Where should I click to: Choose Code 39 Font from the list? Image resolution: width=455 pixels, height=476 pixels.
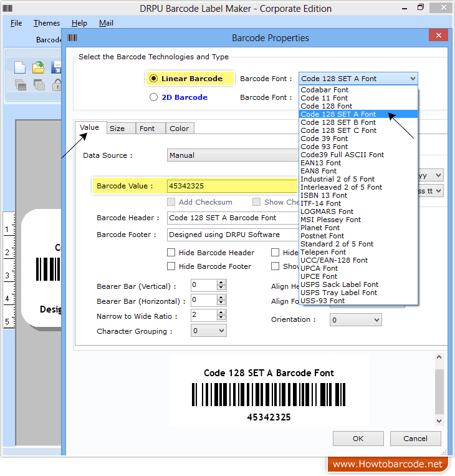[x=358, y=138]
